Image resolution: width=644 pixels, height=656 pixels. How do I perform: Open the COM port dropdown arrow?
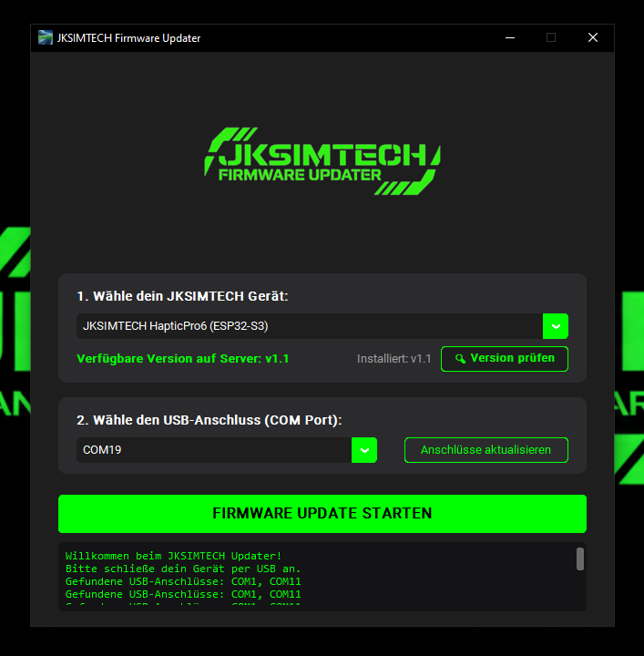pyautogui.click(x=364, y=450)
